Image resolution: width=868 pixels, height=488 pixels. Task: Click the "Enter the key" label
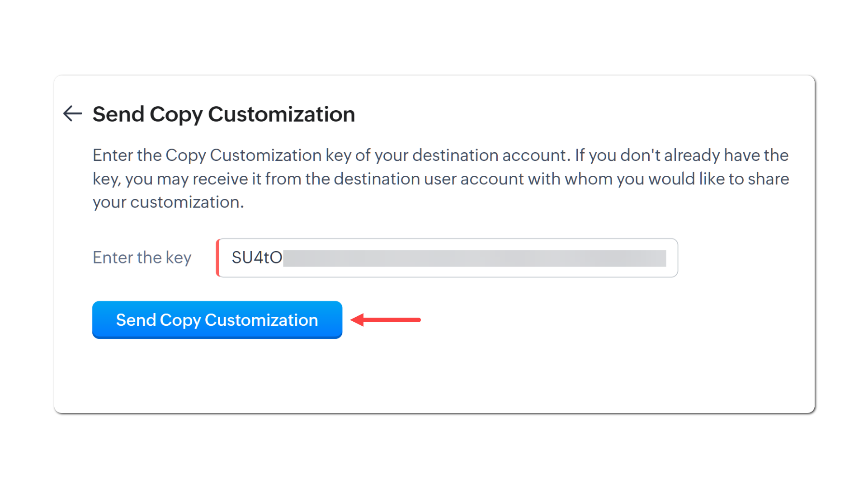(142, 258)
